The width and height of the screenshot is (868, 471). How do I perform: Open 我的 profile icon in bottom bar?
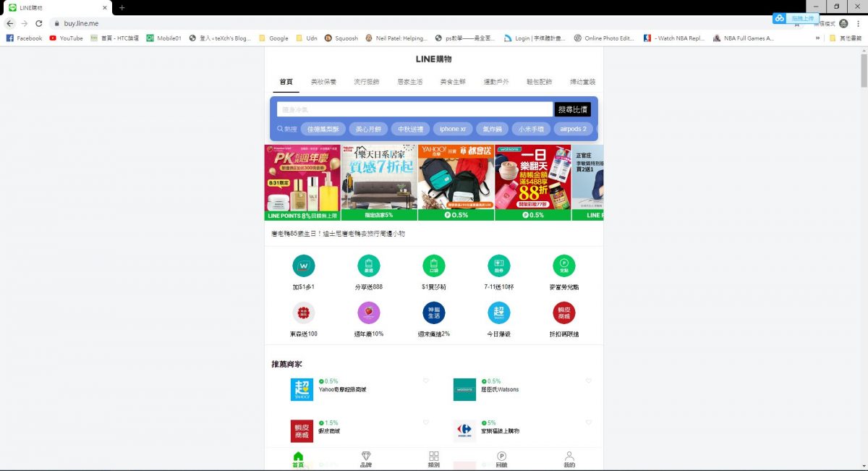tap(569, 459)
